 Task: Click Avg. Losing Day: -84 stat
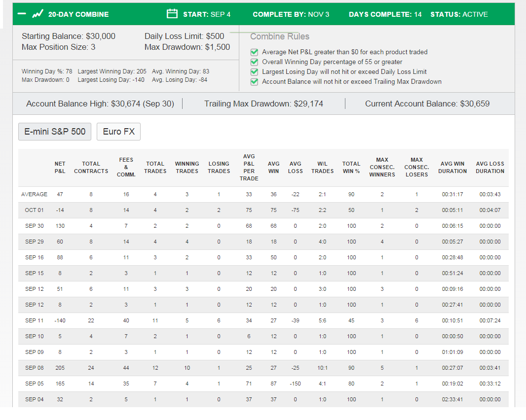(180, 80)
